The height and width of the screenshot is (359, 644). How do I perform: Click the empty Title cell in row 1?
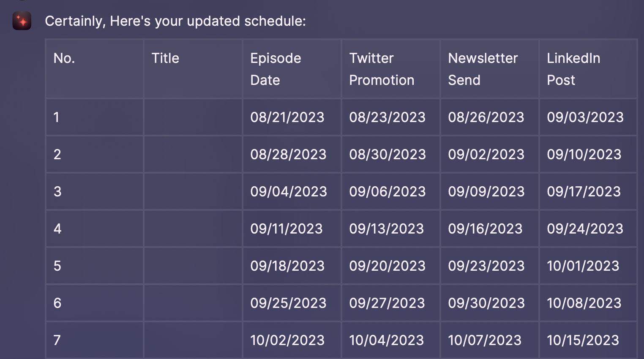[193, 117]
